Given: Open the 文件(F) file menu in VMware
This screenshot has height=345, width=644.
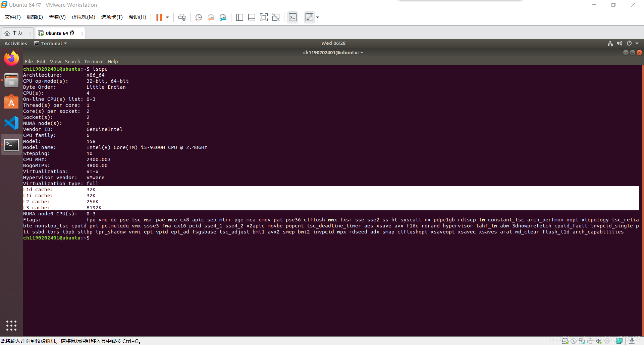Looking at the screenshot, I should pyautogui.click(x=13, y=17).
